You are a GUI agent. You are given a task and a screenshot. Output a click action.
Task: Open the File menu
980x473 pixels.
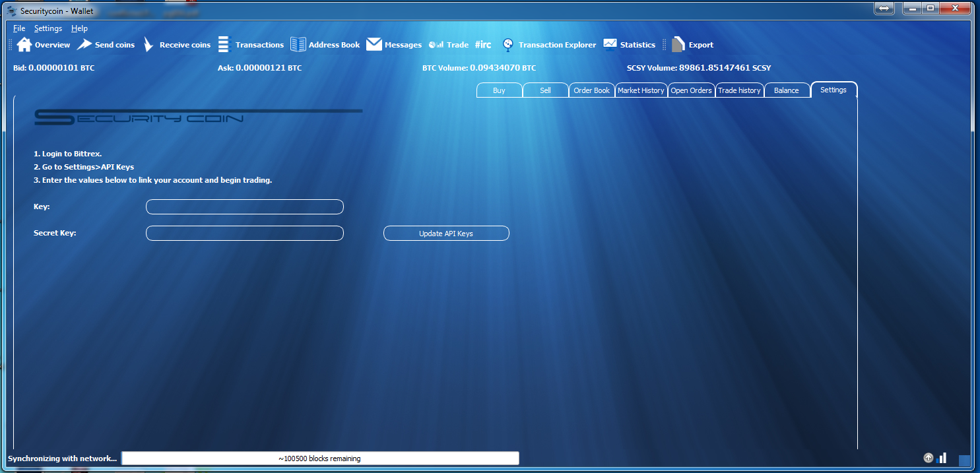19,28
